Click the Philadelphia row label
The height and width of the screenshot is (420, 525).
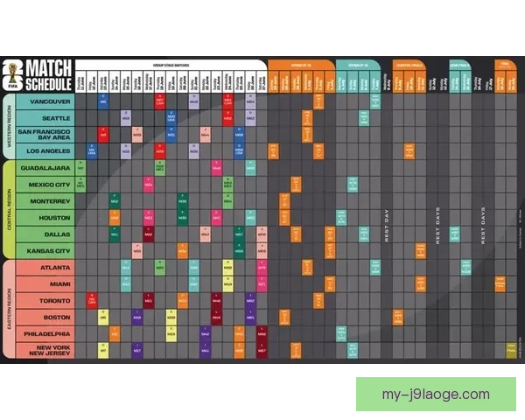coord(45,334)
